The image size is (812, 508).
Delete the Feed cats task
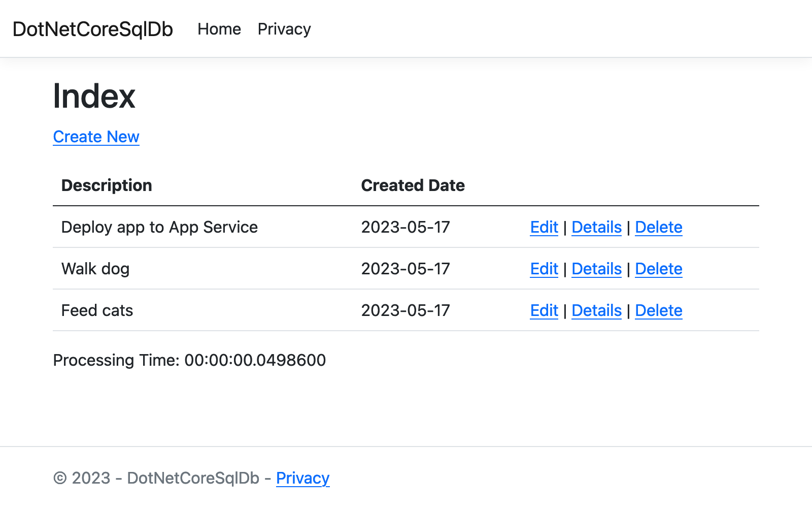tap(658, 310)
